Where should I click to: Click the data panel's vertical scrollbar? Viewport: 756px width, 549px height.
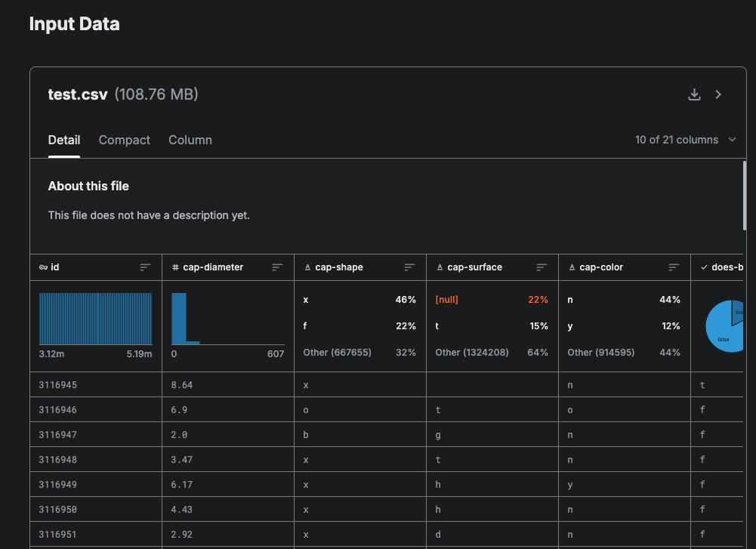click(745, 196)
